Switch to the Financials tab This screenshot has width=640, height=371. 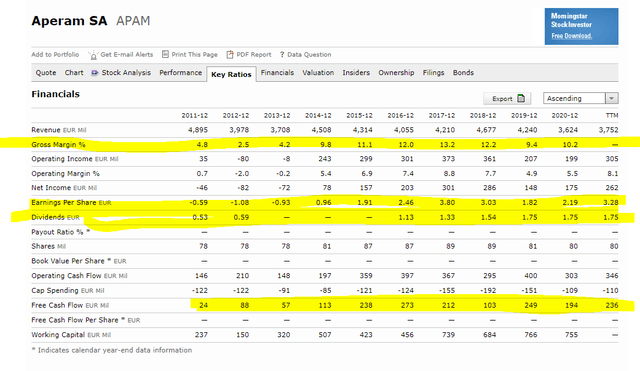277,73
